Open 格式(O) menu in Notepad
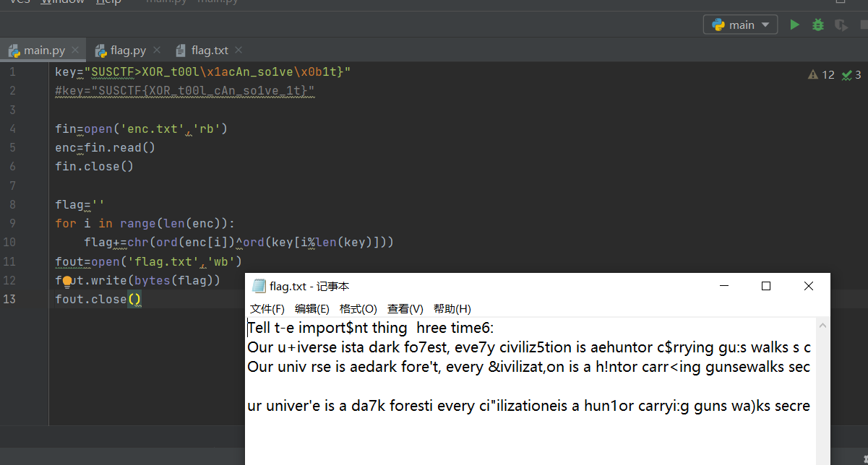Image resolution: width=868 pixels, height=465 pixels. (358, 309)
